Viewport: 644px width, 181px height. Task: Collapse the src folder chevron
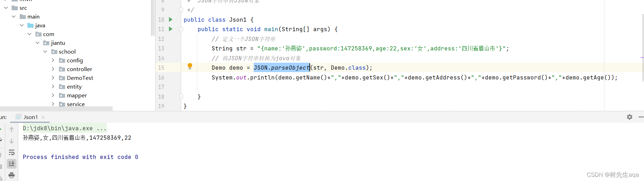6,8
